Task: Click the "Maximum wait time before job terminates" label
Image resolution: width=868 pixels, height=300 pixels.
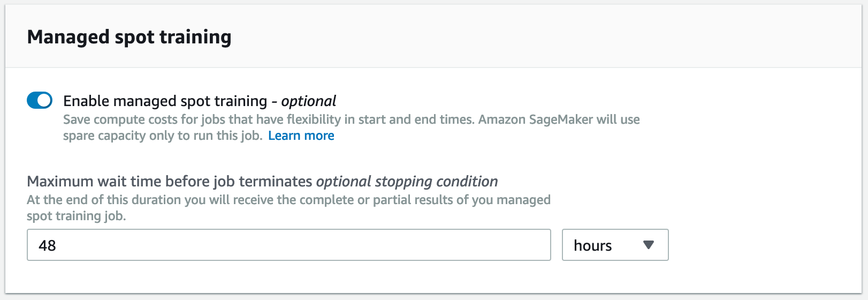Action: [x=169, y=182]
